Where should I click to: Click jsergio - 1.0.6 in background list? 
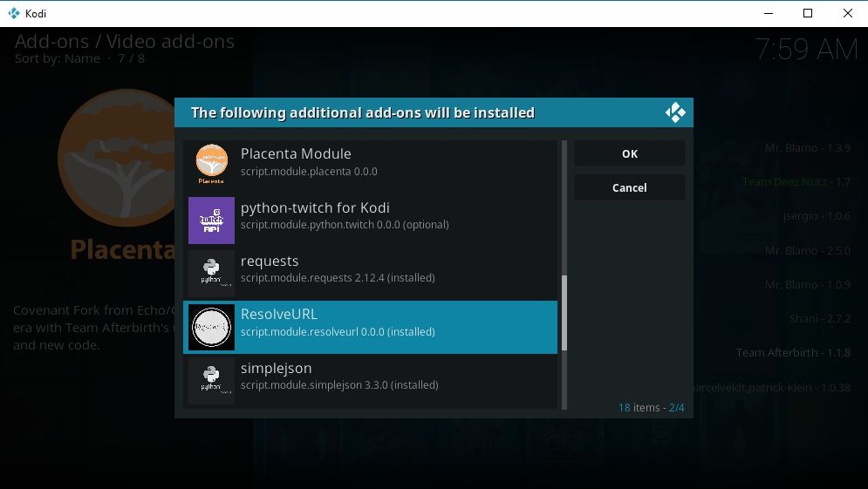(x=817, y=216)
